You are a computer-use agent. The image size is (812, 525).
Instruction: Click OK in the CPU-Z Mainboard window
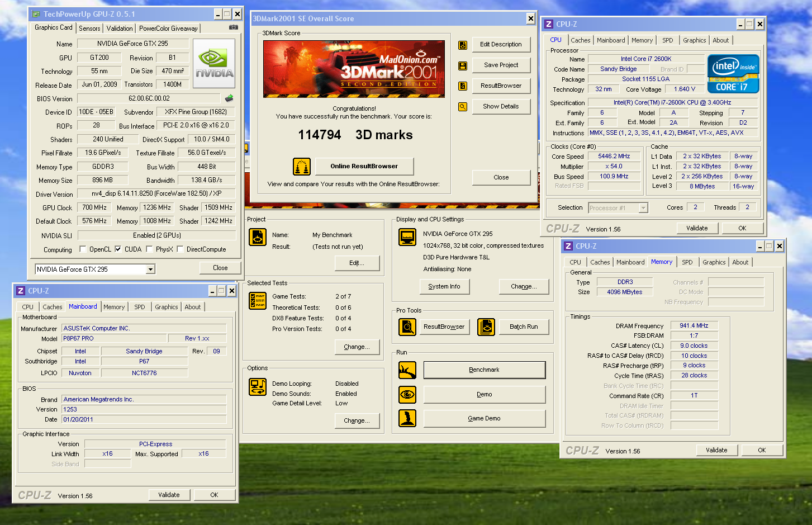[x=214, y=495]
